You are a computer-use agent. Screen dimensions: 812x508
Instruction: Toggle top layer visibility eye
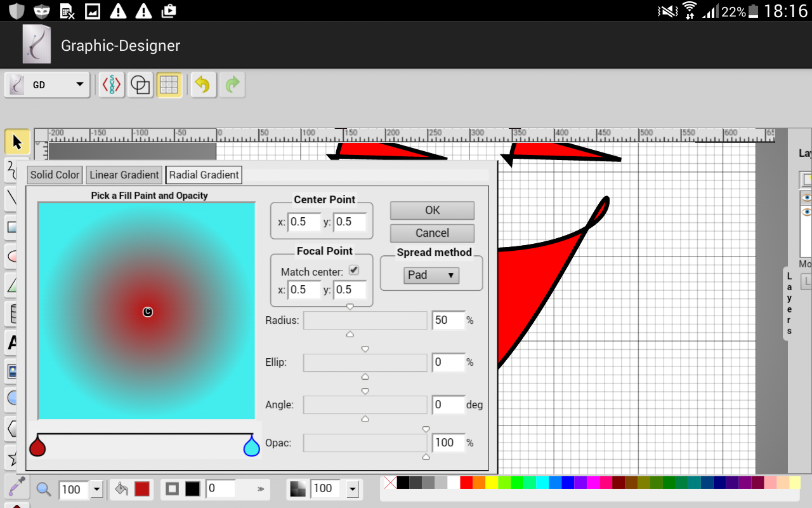tap(806, 198)
